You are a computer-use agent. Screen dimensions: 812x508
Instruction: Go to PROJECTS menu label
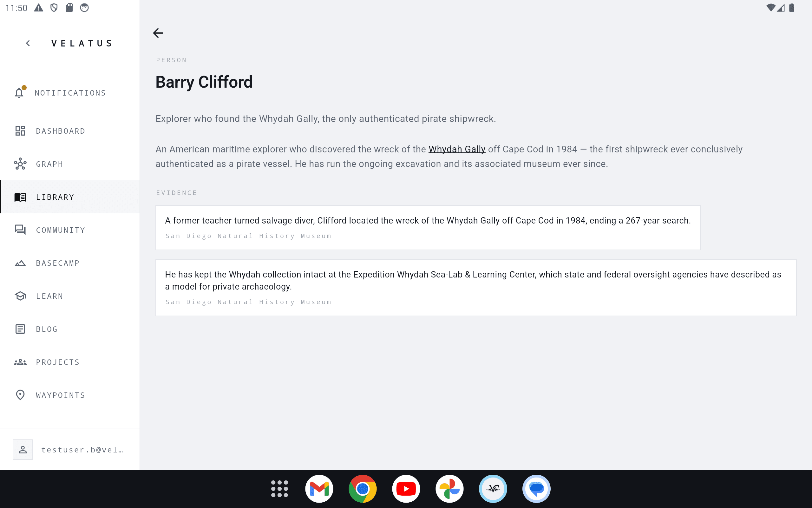(x=58, y=362)
